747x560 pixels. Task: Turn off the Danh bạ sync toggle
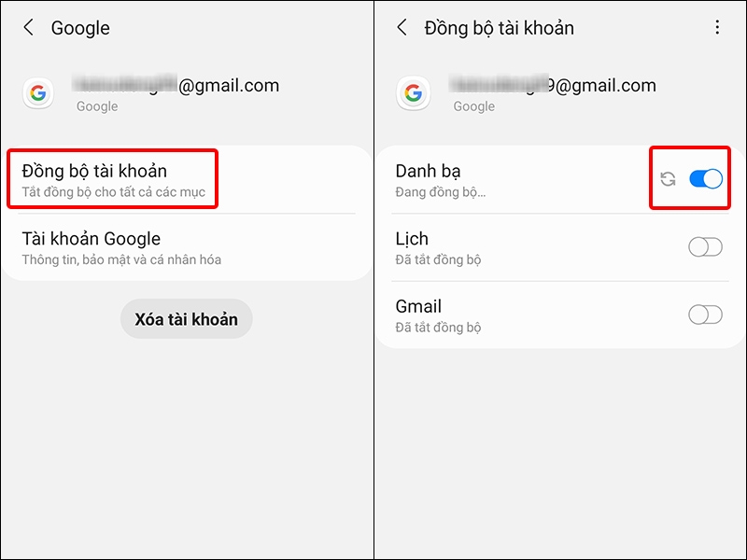coord(705,179)
